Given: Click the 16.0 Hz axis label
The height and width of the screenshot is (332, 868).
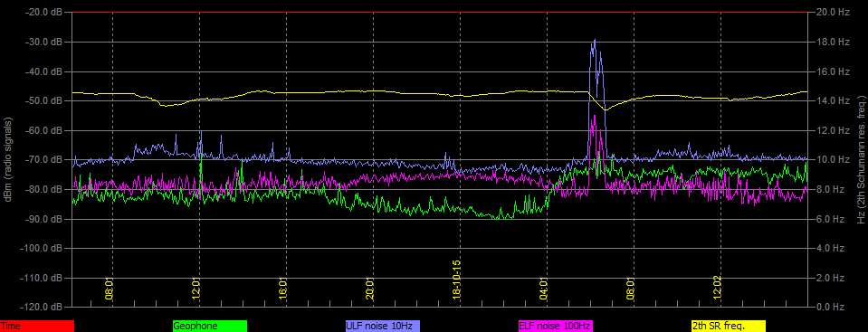Looking at the screenshot, I should point(833,71).
